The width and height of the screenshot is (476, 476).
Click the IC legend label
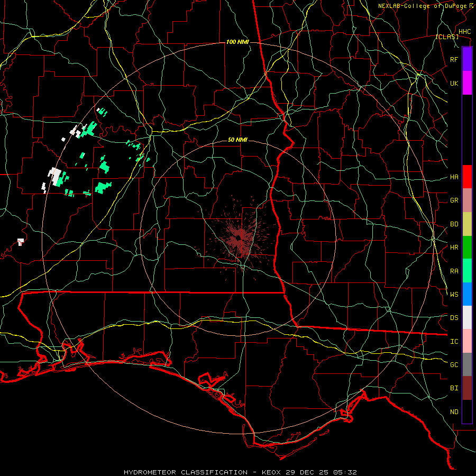(x=454, y=342)
